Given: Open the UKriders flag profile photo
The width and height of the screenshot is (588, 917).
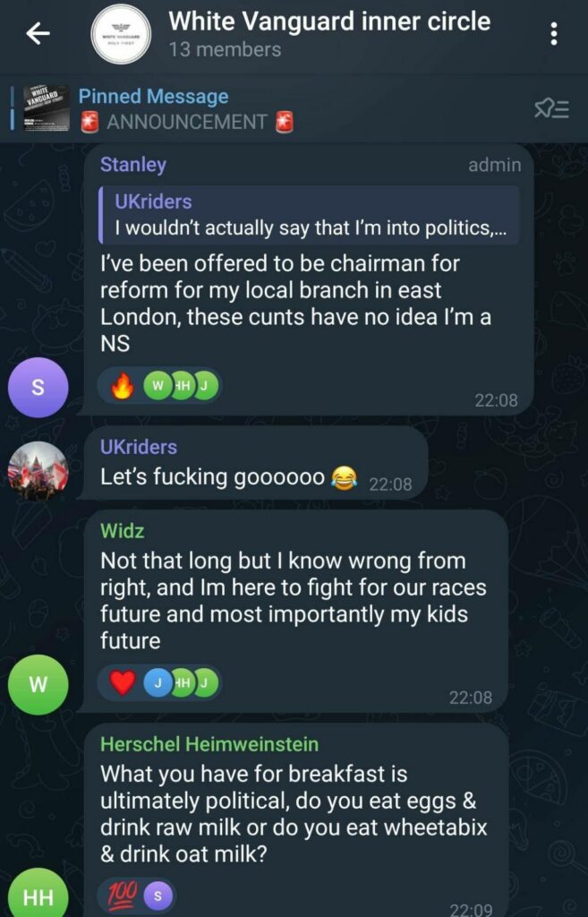Looking at the screenshot, I should [38, 470].
